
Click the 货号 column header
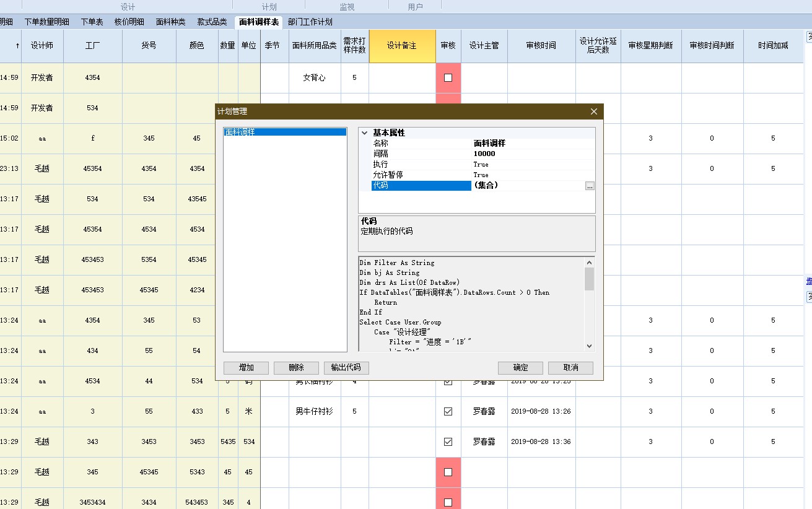coord(149,46)
